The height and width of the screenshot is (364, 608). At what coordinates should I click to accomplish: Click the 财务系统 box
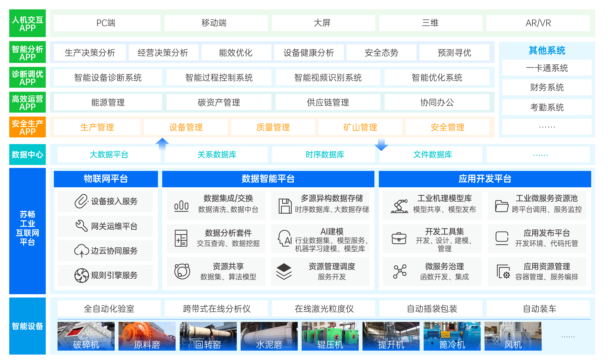coord(547,87)
